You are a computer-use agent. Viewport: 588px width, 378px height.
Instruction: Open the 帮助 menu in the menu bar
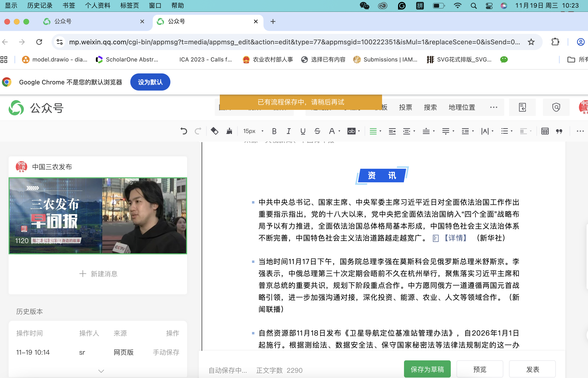tap(177, 5)
